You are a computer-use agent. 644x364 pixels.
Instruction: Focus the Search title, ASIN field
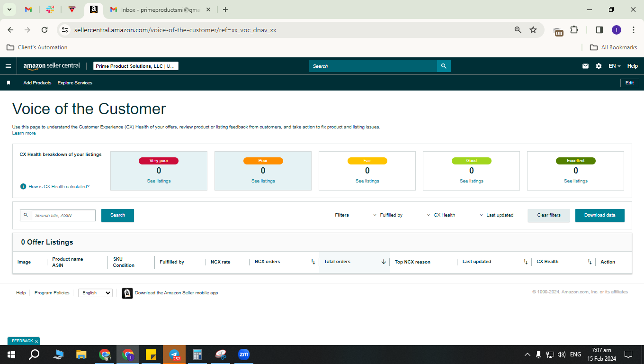[63, 216]
